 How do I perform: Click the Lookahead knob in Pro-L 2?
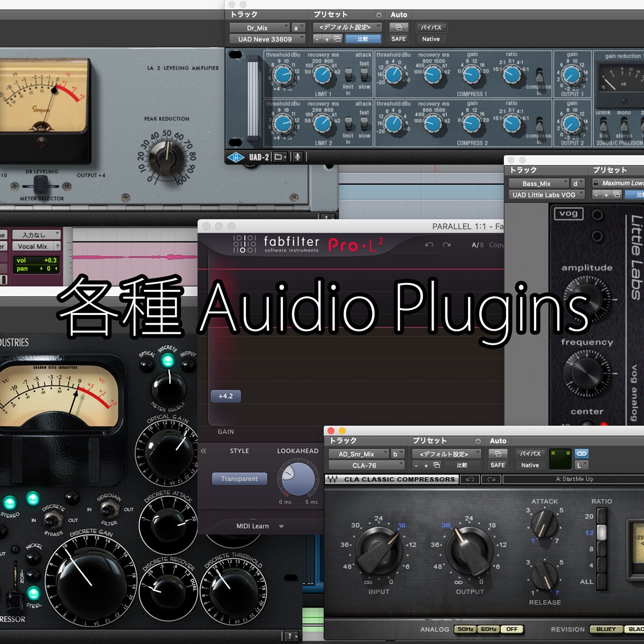click(298, 478)
